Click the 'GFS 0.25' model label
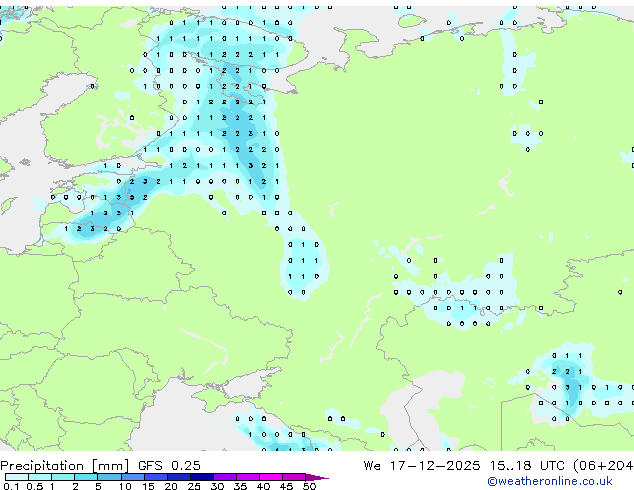The image size is (634, 490). point(169,466)
